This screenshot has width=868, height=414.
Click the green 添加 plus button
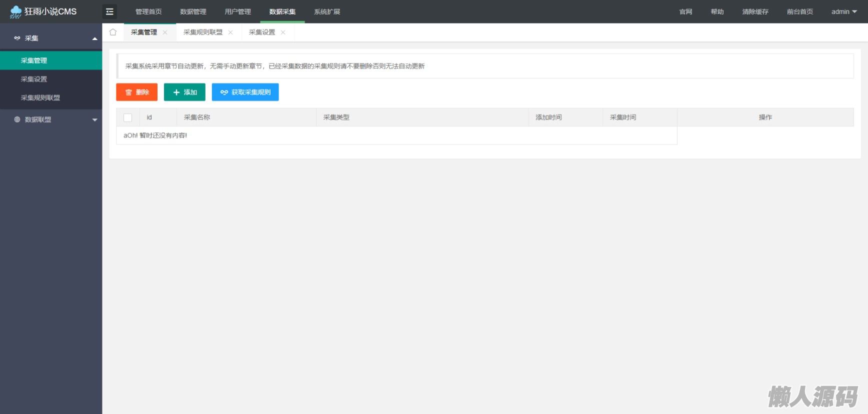tap(184, 92)
